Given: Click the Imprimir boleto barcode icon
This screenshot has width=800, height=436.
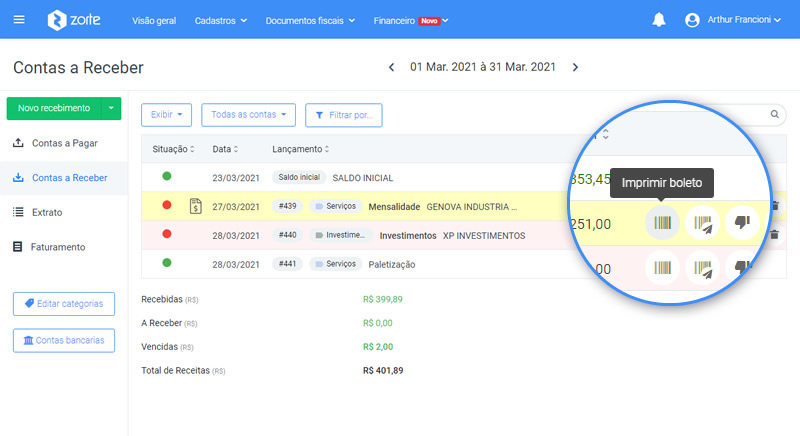Looking at the screenshot, I should pos(662,223).
